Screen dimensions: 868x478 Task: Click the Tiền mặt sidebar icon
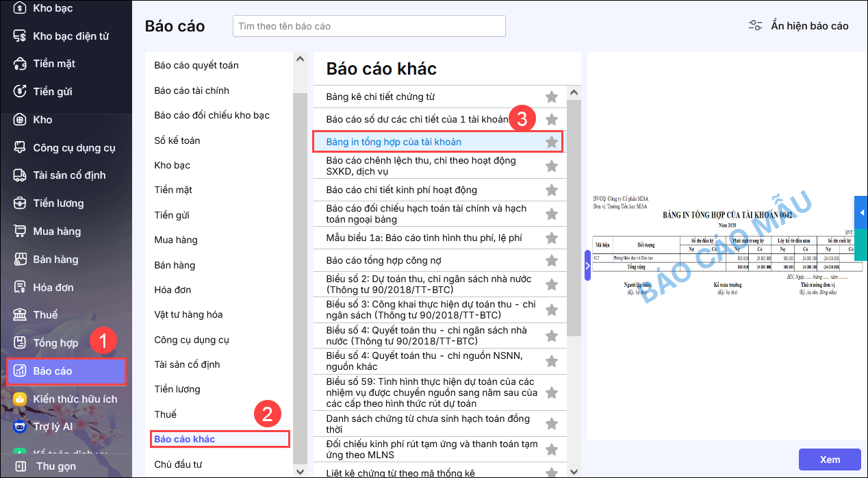21,64
